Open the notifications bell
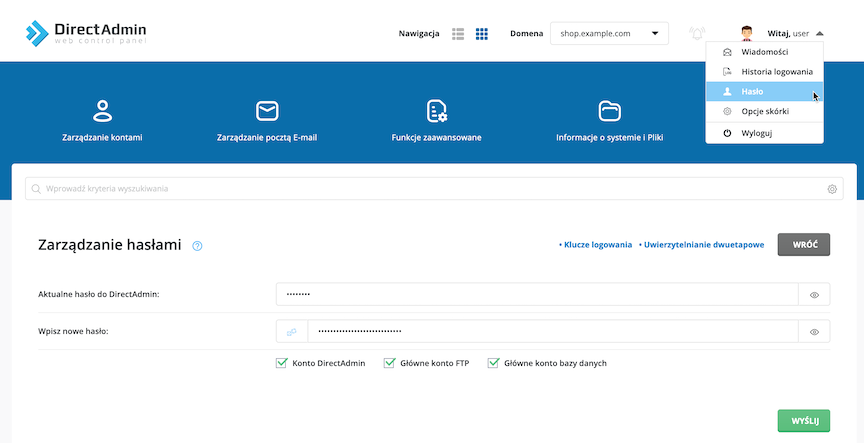Screen dimensions: 864x443 tap(697, 34)
